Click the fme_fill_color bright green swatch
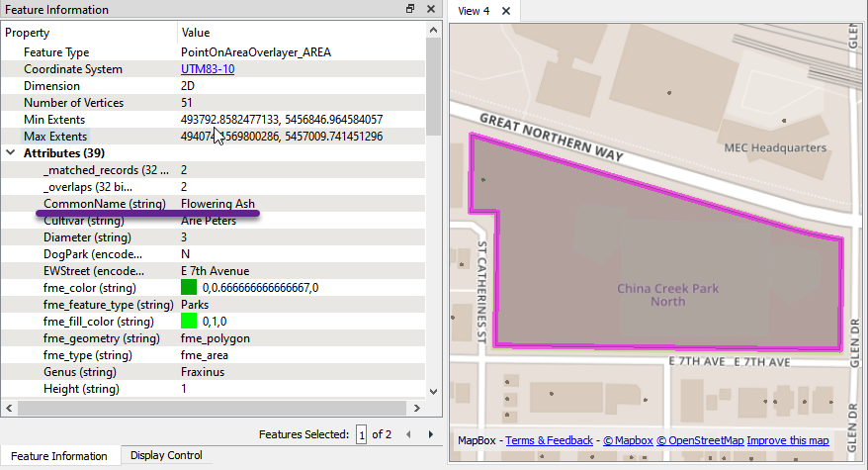Viewport: 868px width, 470px height. 189,322
